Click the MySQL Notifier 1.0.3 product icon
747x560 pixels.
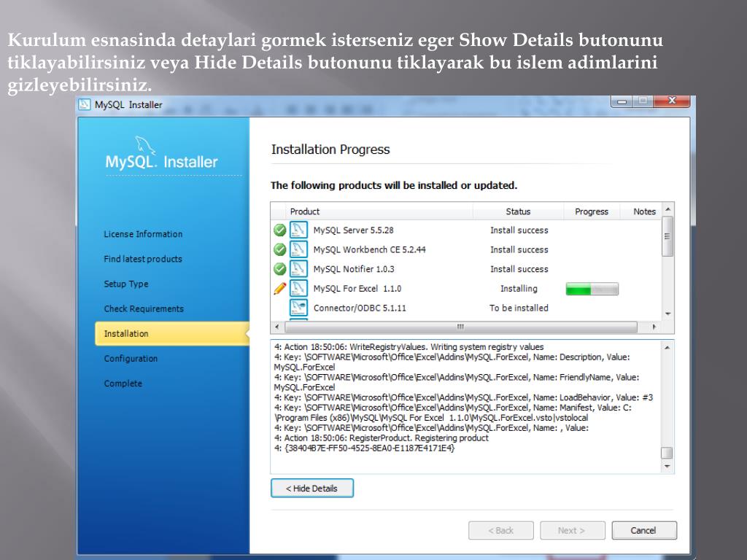click(298, 269)
